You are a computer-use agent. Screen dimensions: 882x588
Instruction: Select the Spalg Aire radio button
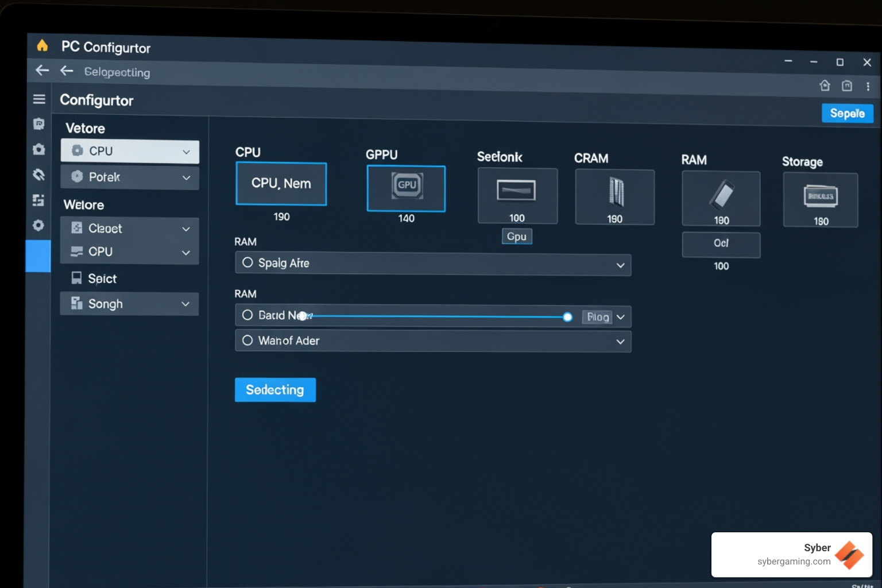click(247, 262)
